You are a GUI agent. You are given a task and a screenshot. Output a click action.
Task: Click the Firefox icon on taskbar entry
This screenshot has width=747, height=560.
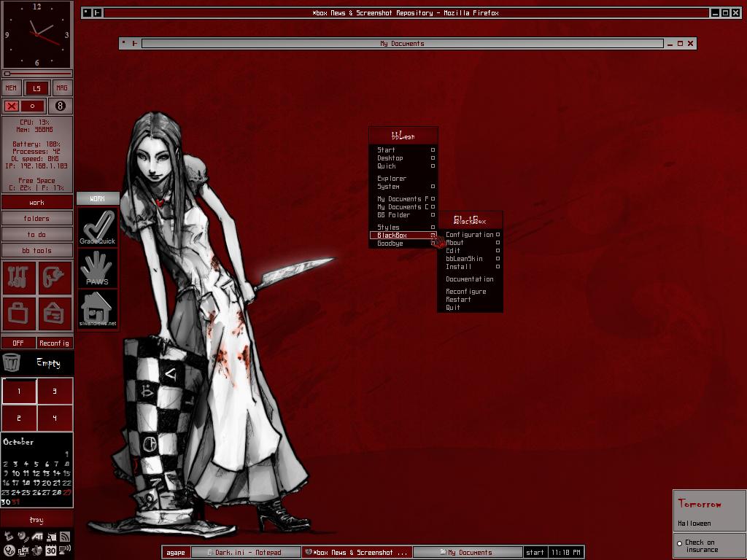309,552
